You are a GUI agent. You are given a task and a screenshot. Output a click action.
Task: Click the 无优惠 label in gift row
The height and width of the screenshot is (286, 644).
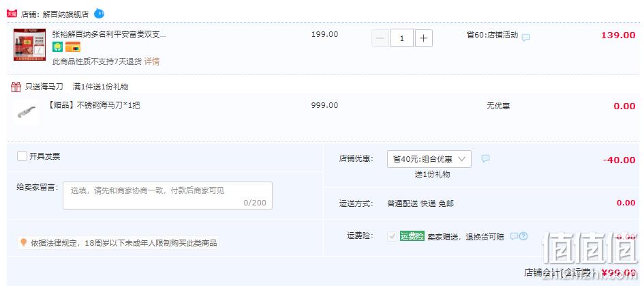click(498, 106)
